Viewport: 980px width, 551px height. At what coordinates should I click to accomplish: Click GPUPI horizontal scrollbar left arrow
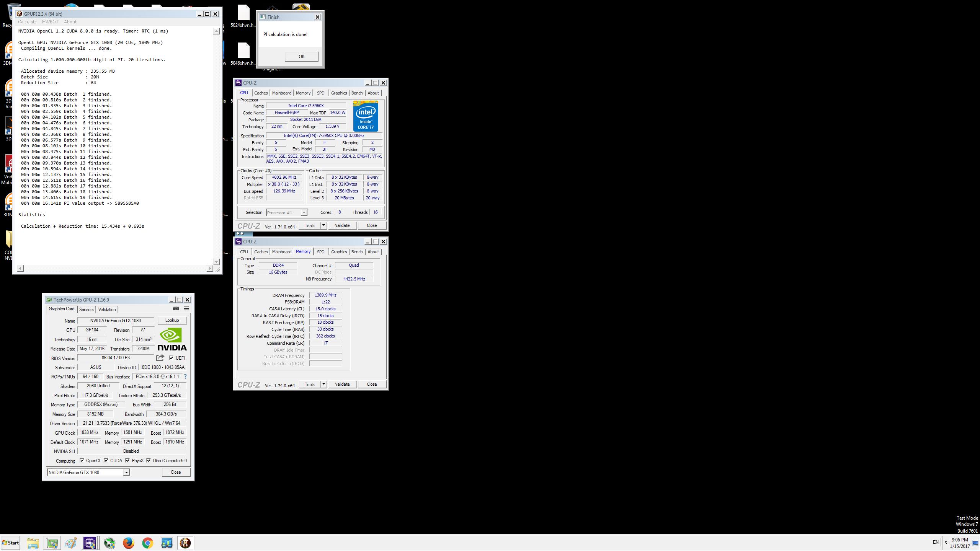(20, 269)
